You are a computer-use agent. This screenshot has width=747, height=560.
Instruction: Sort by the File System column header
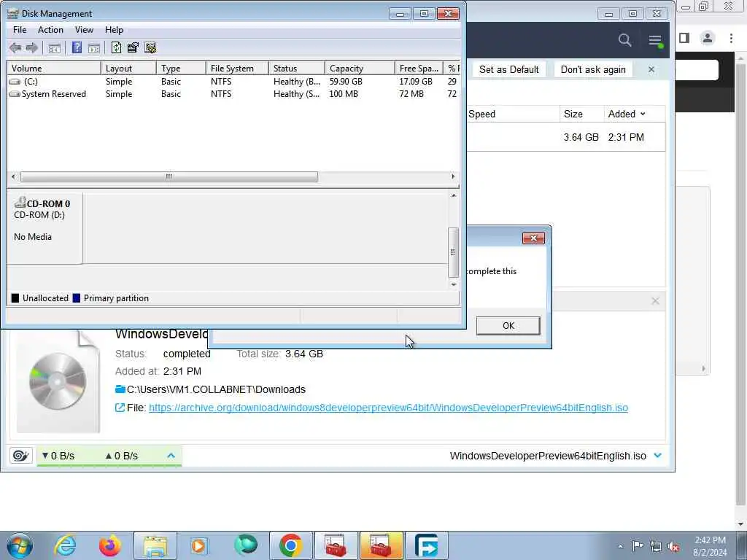pyautogui.click(x=237, y=68)
